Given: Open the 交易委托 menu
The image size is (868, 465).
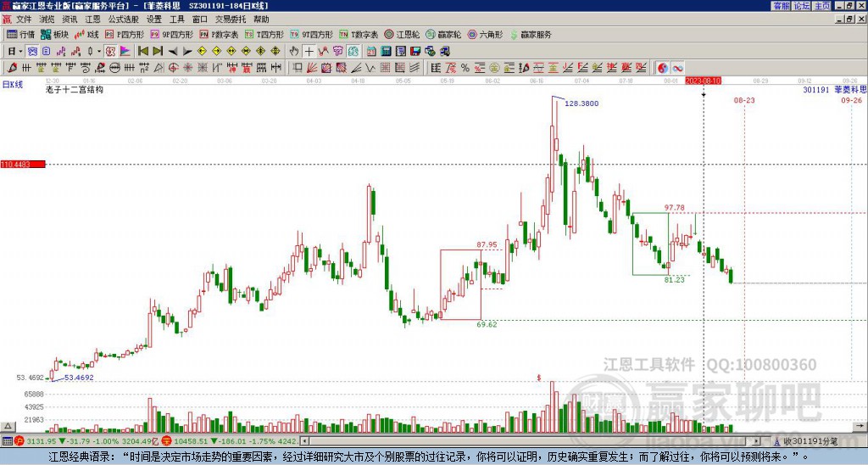Looking at the screenshot, I should click(x=231, y=20).
